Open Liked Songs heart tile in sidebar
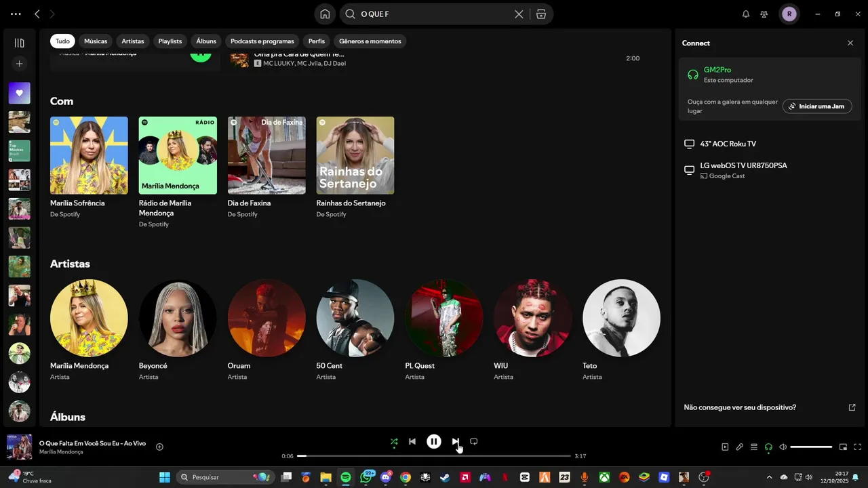This screenshot has width=868, height=488. click(19, 93)
